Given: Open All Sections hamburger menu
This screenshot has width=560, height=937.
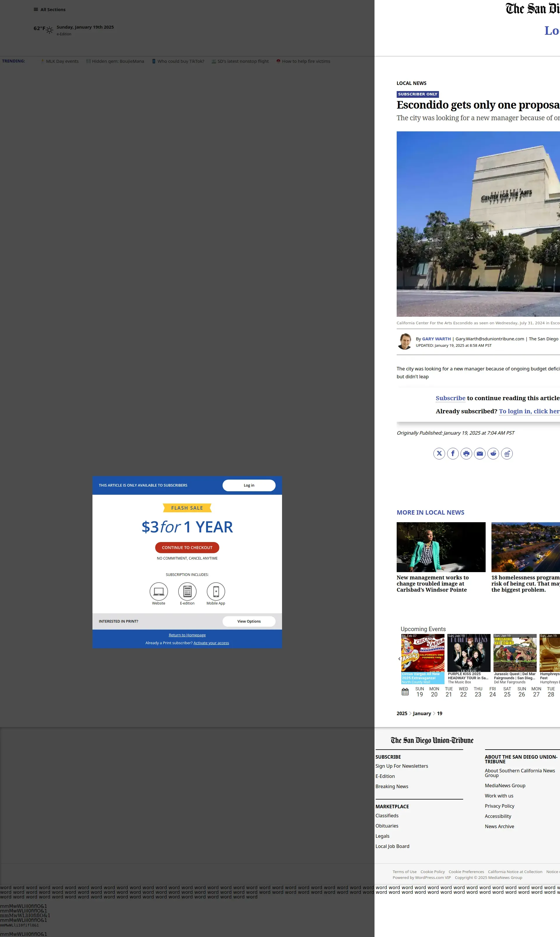Looking at the screenshot, I should (x=36, y=9).
